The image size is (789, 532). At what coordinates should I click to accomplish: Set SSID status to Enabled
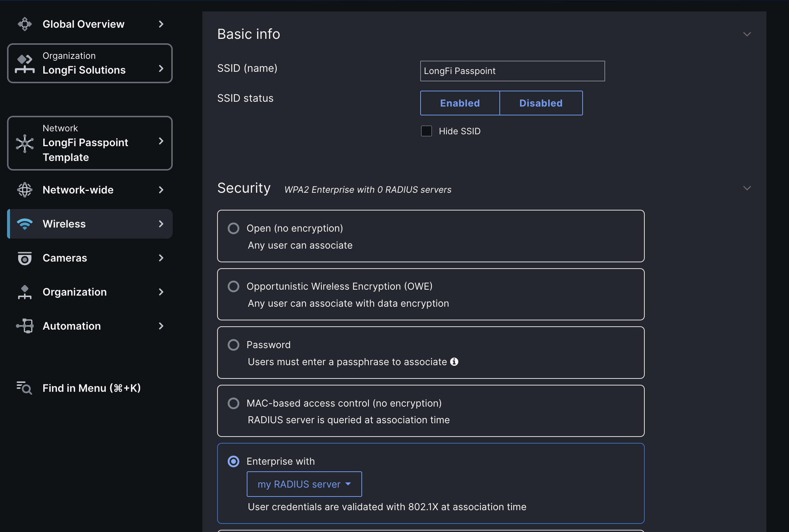point(460,103)
